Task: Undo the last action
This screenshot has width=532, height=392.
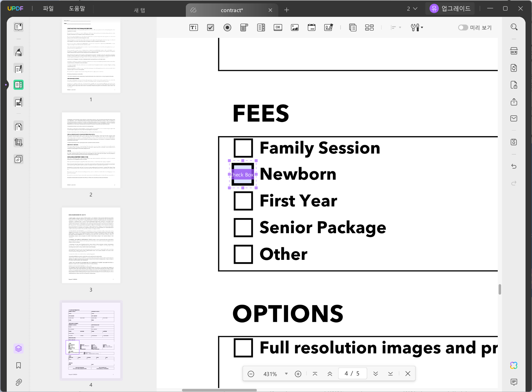Action: pos(514,166)
